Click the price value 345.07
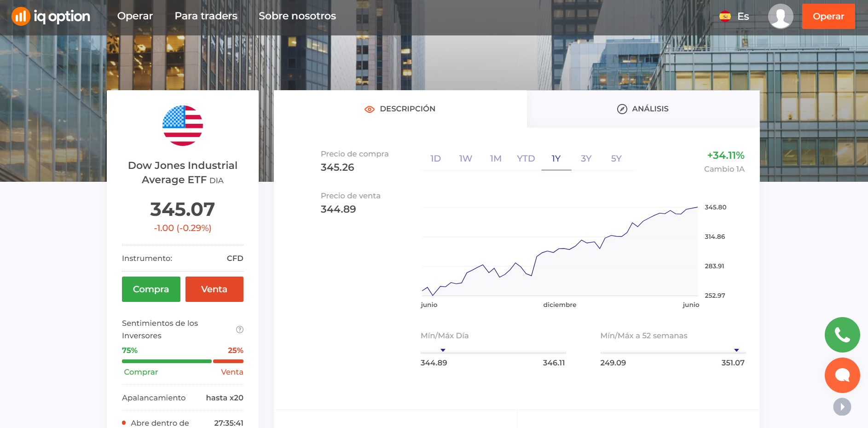The image size is (868, 428). tap(183, 209)
